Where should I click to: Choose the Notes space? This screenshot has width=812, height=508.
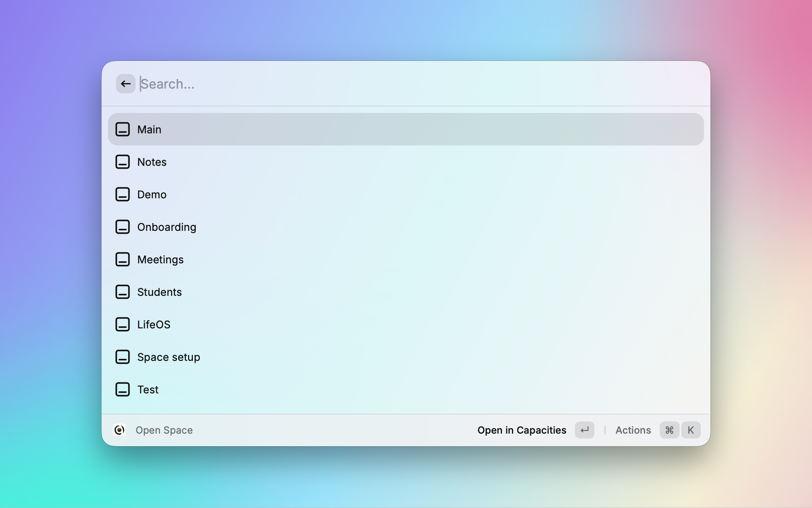point(152,162)
